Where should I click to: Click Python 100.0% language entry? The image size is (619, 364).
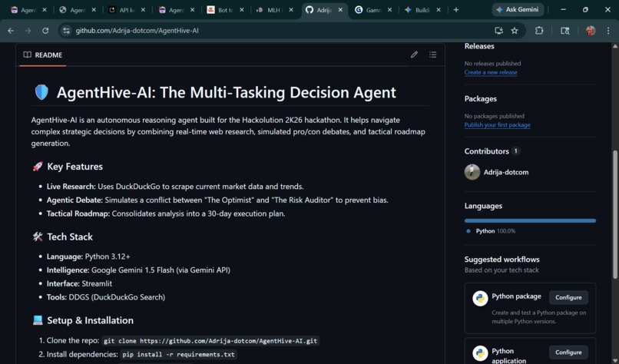[x=491, y=231]
